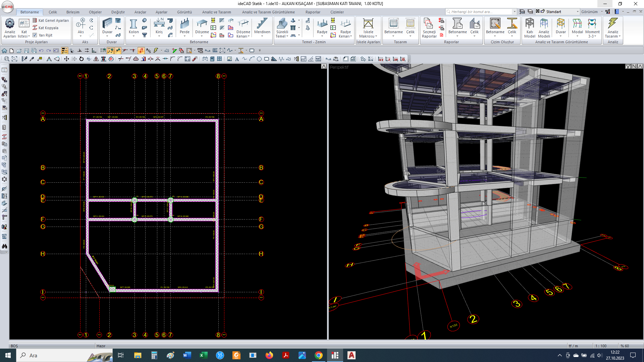The width and height of the screenshot is (644, 362).
Task: Open Windows Start menu
Action: 8,355
